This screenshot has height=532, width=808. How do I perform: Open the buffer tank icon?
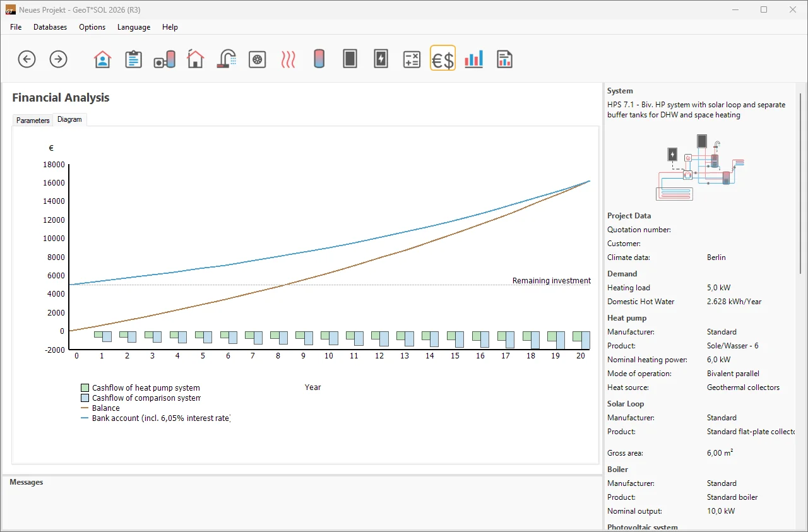tap(319, 59)
